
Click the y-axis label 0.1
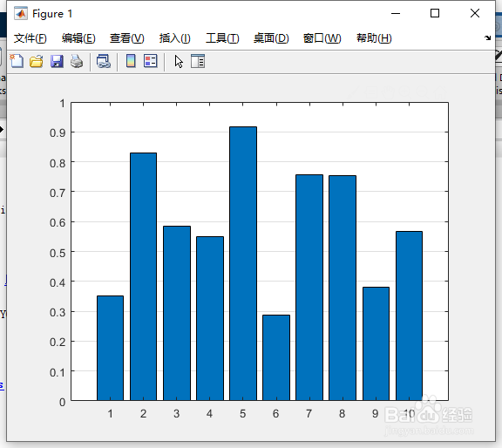[58, 372]
